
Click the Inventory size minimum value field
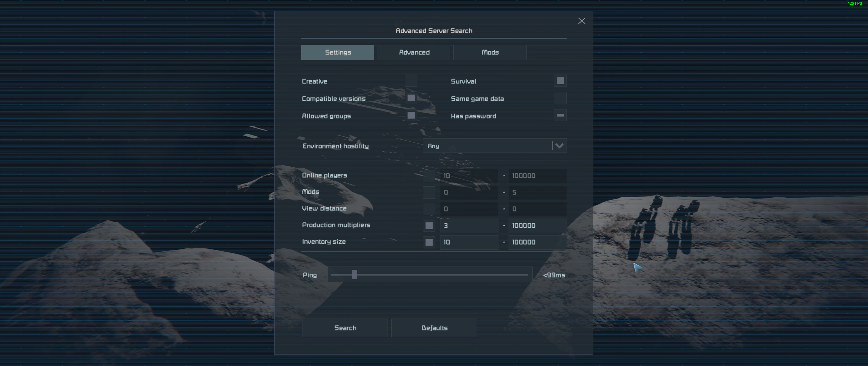pos(469,242)
